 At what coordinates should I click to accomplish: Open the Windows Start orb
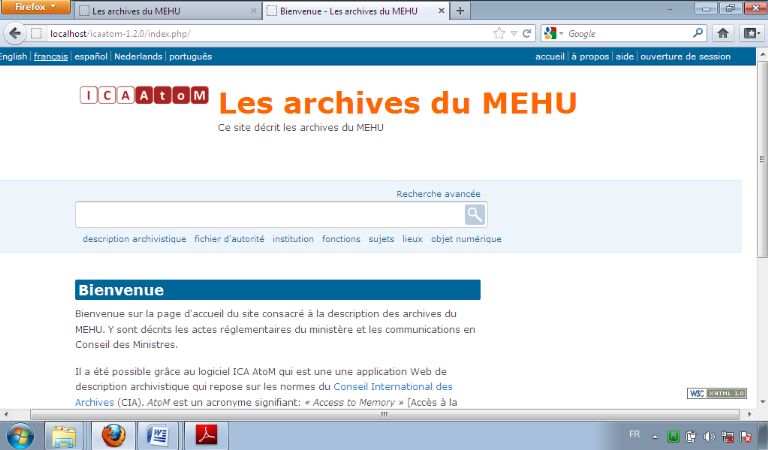20,435
